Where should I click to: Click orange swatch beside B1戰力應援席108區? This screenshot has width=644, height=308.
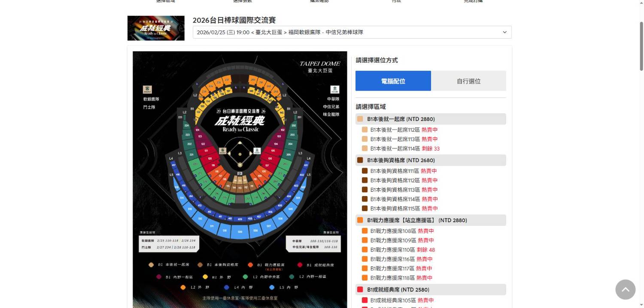(365, 231)
